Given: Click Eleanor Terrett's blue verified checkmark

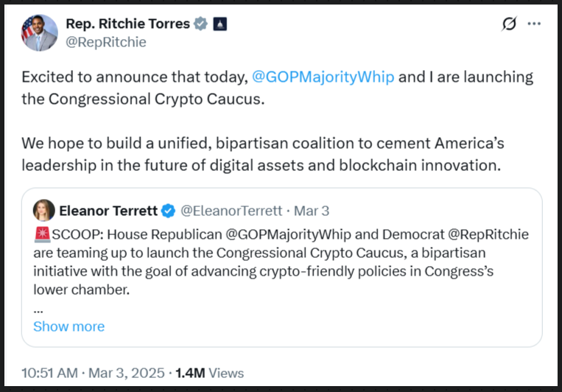Looking at the screenshot, I should [x=168, y=211].
